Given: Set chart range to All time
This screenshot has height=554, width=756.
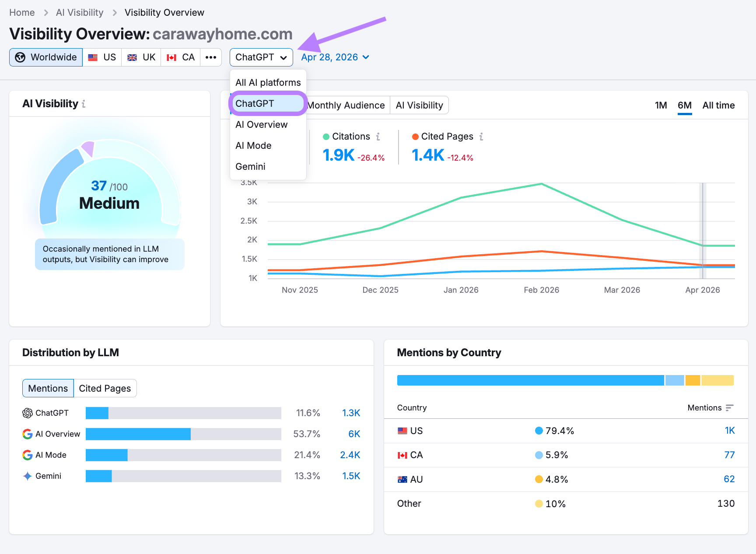Looking at the screenshot, I should coord(718,105).
